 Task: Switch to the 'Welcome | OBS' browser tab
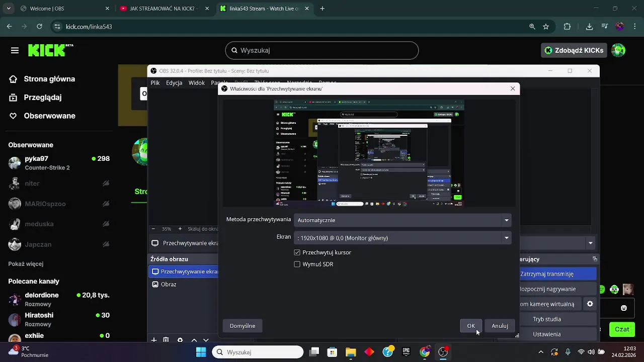(65, 9)
